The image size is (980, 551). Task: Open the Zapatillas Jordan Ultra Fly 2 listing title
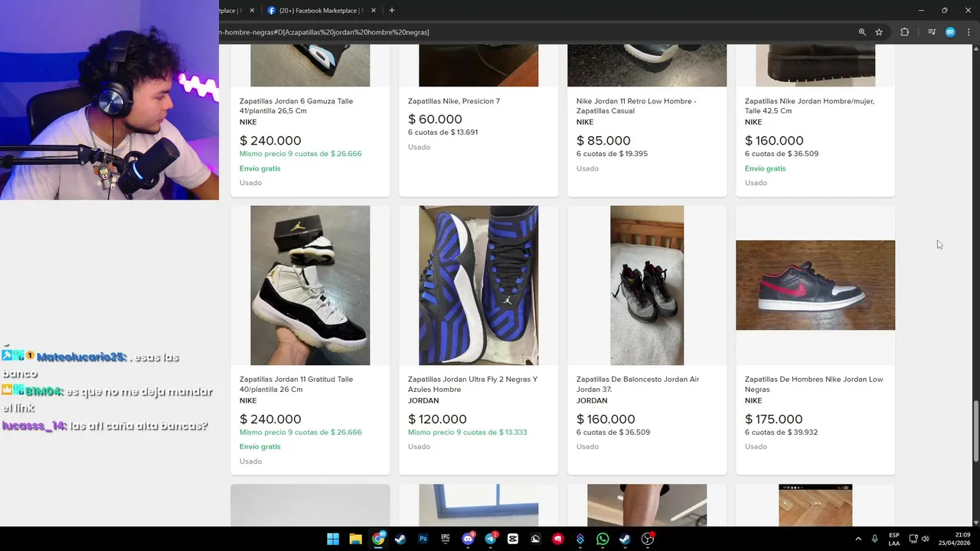(472, 384)
